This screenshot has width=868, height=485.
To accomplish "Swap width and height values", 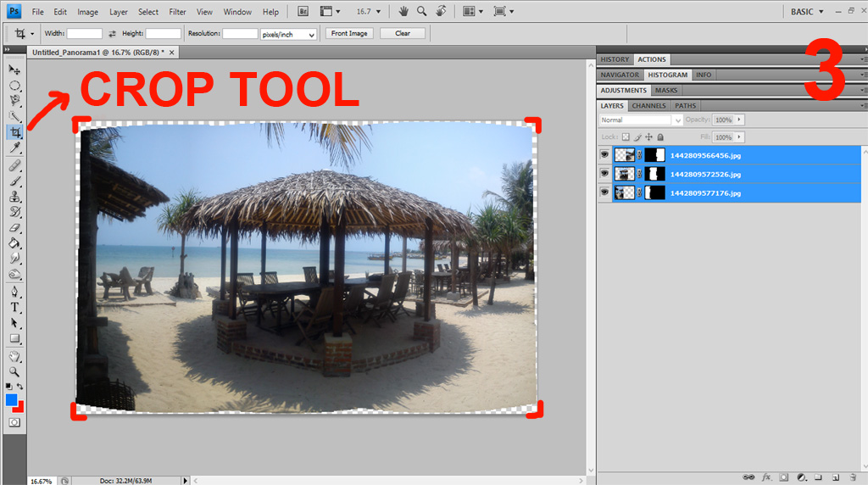I will point(112,34).
